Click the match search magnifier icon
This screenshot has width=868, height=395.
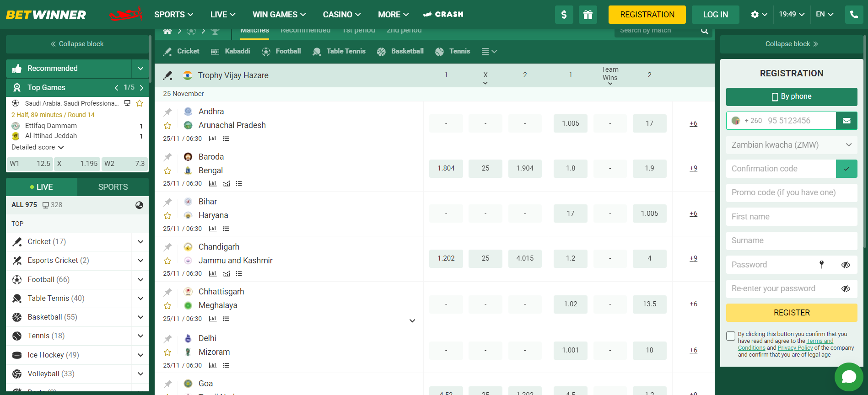[705, 31]
